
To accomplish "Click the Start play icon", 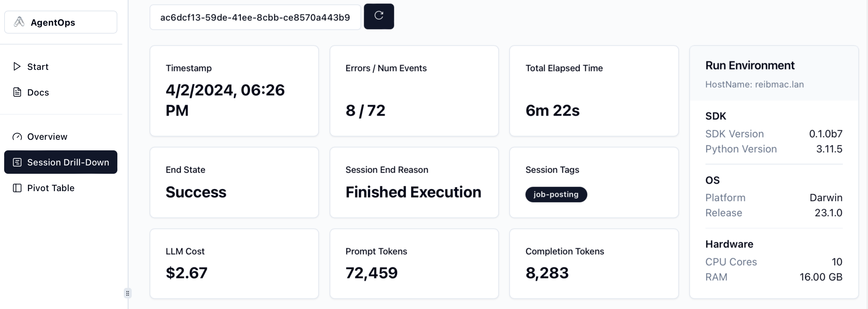I will pyautogui.click(x=17, y=66).
